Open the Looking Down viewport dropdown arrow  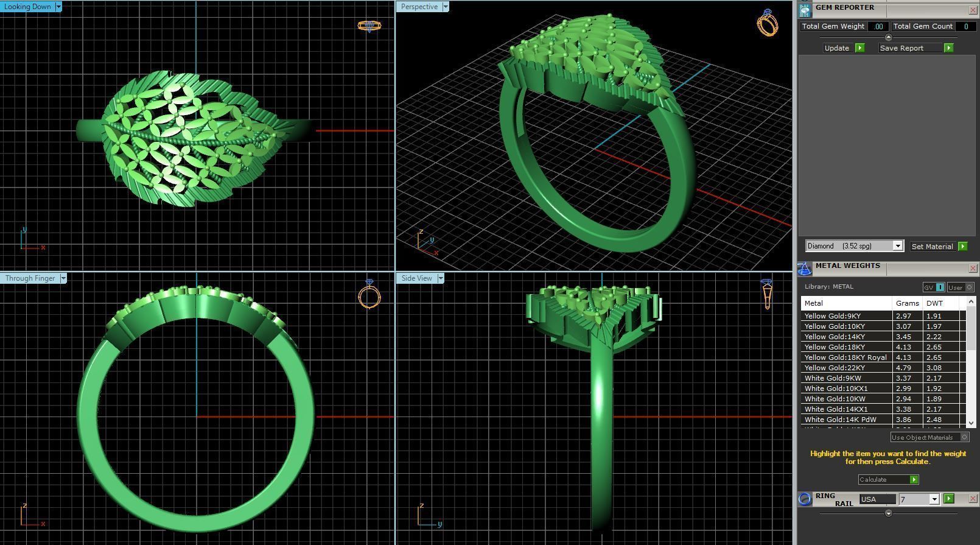(58, 7)
